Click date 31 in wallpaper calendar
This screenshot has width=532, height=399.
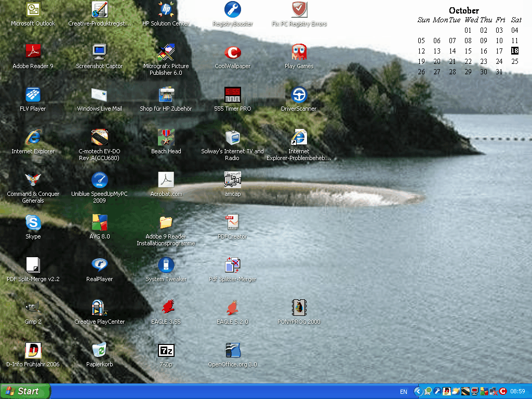499,72
